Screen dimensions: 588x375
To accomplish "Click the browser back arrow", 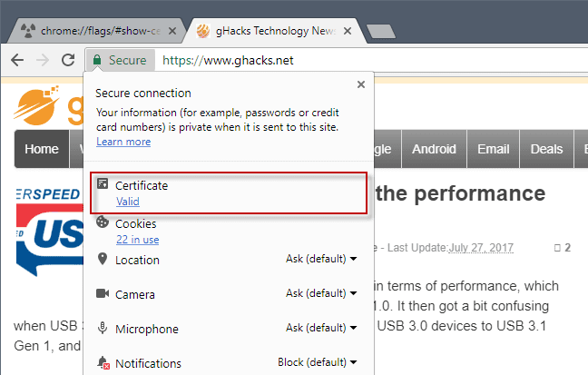I will point(17,60).
